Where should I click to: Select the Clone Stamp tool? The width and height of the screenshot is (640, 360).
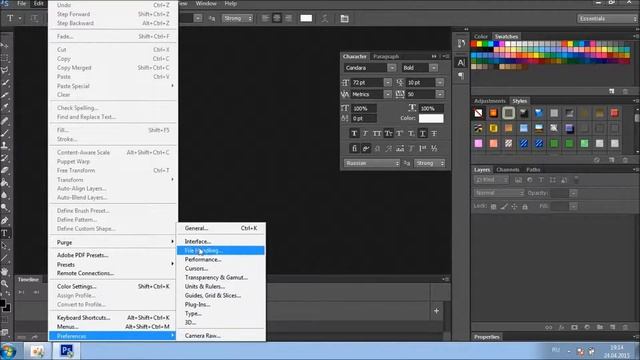(x=5, y=145)
